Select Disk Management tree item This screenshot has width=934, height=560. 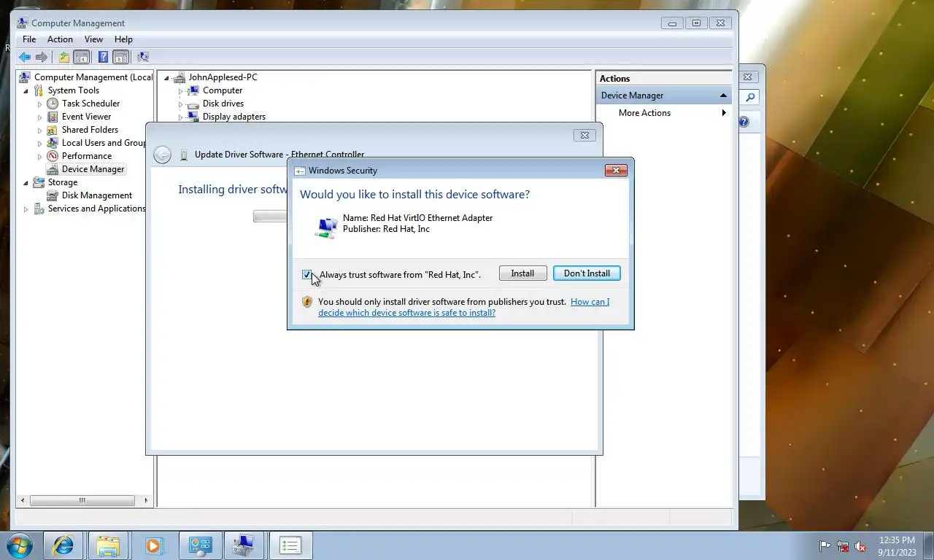[97, 195]
